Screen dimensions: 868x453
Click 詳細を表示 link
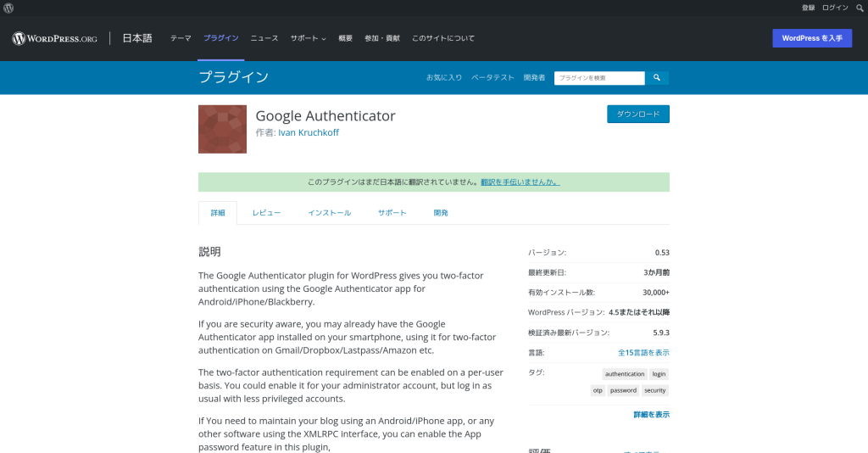point(652,415)
